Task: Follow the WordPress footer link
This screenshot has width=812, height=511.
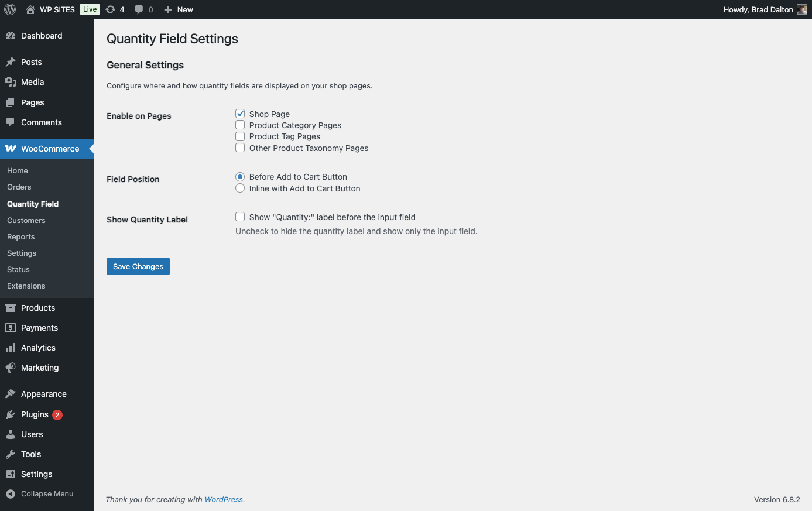Action: pyautogui.click(x=224, y=499)
